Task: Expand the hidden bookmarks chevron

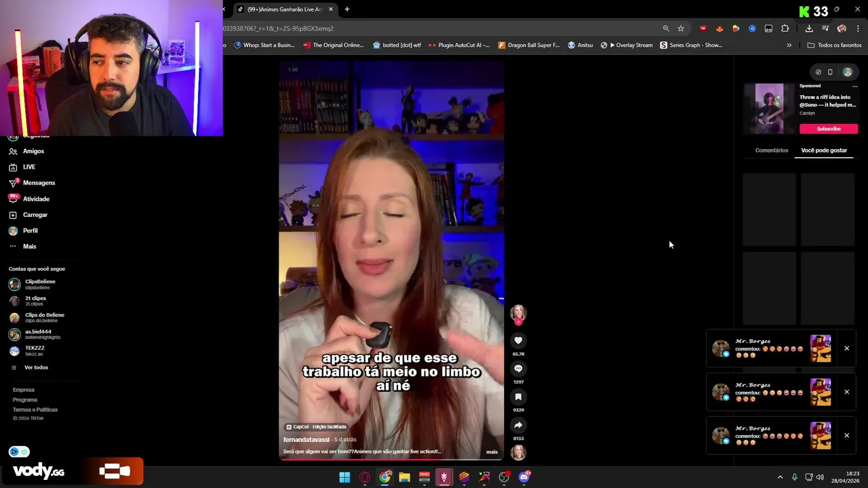Action: 789,45
